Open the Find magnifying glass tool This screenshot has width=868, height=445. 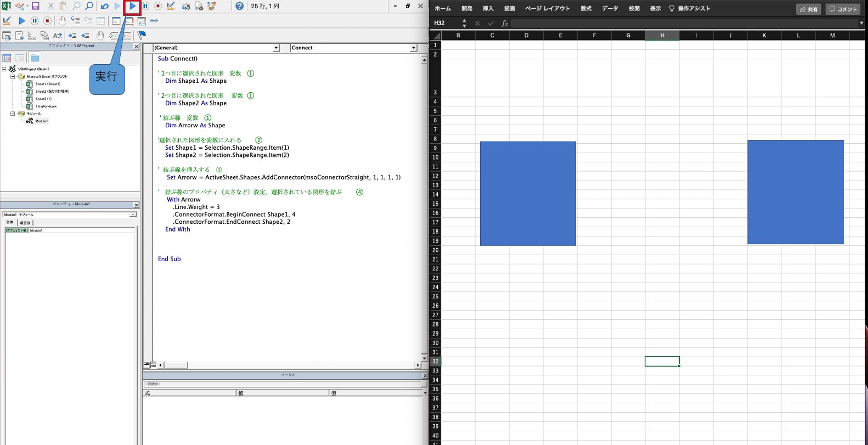click(89, 7)
